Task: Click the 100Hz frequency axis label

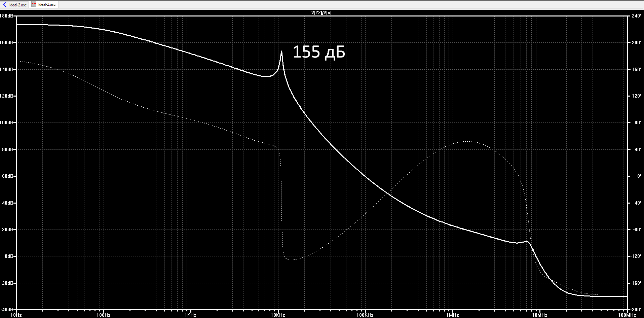Action: point(104,315)
